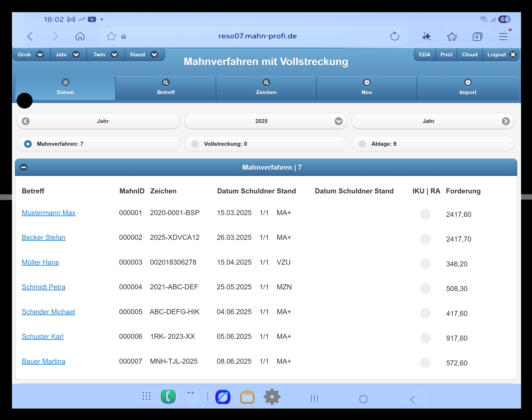Reload the page with refresh icon

tap(394, 36)
